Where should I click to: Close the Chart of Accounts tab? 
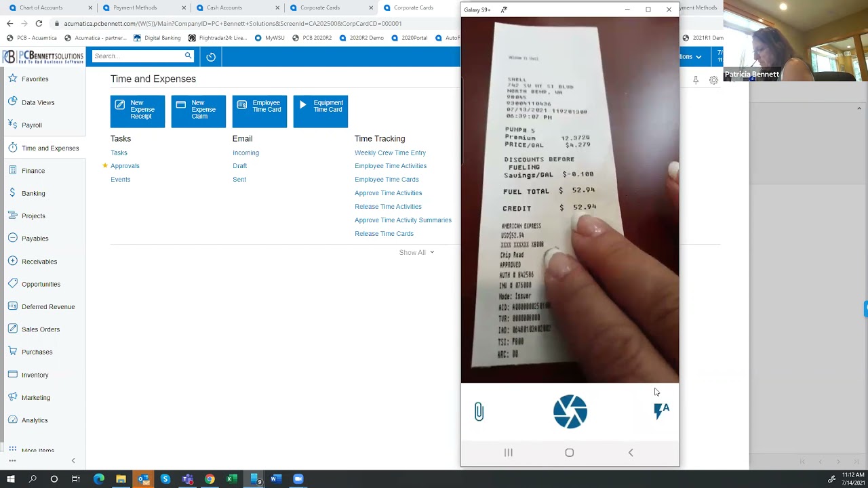(x=91, y=7)
